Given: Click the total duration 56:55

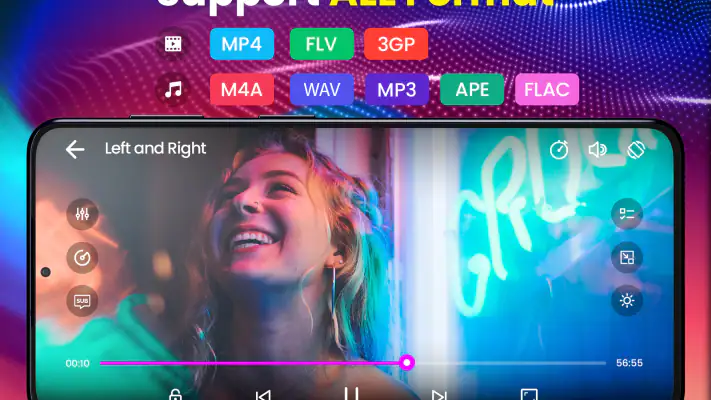Looking at the screenshot, I should tap(629, 363).
